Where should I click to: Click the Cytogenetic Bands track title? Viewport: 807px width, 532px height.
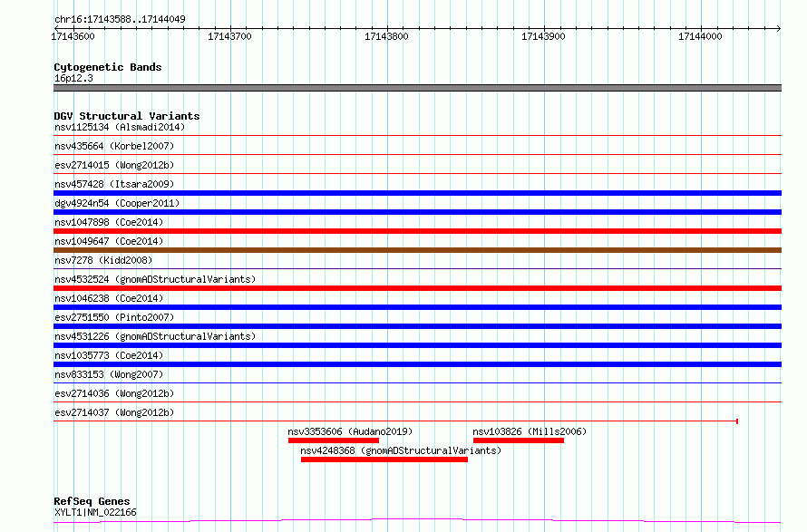108,67
